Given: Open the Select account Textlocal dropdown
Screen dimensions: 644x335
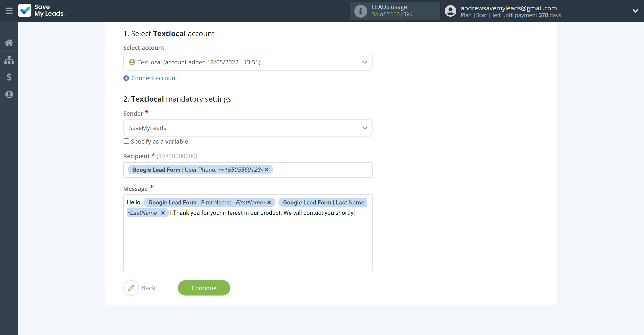Looking at the screenshot, I should tap(248, 62).
